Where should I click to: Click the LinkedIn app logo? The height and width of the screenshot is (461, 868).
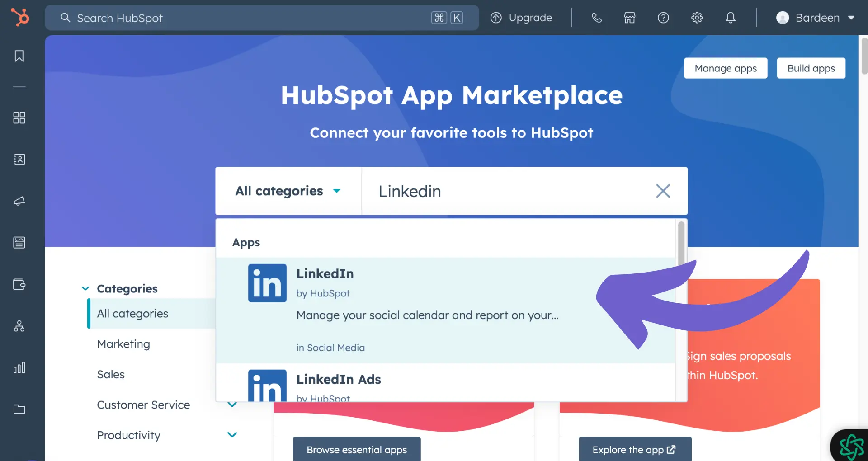pos(267,283)
